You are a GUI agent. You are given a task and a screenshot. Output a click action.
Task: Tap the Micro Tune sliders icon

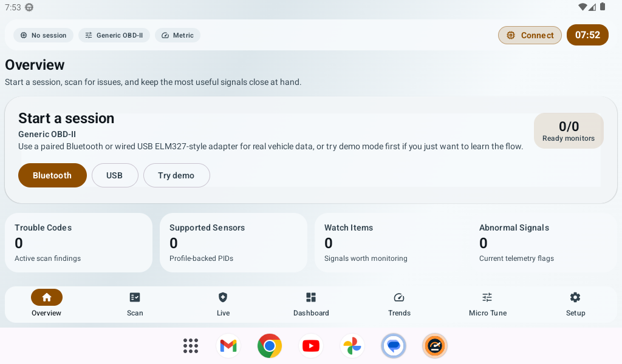tap(487, 297)
